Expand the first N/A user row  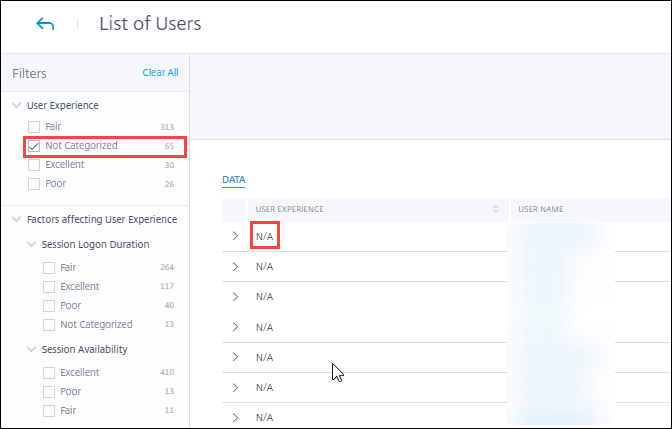point(235,236)
